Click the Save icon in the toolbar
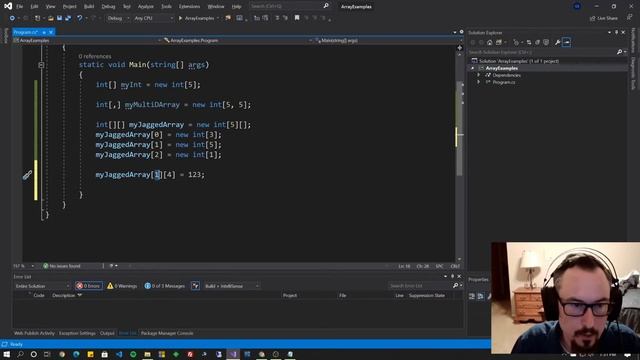 60,18
